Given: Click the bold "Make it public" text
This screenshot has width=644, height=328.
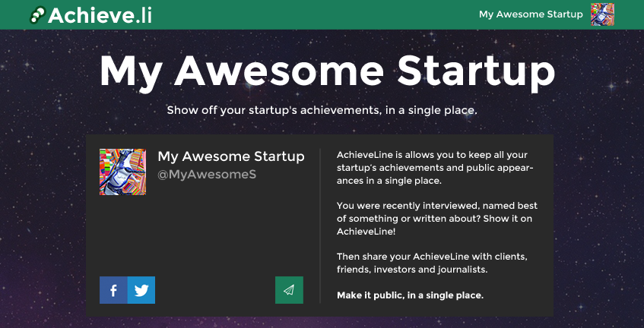Looking at the screenshot, I should coord(410,295).
